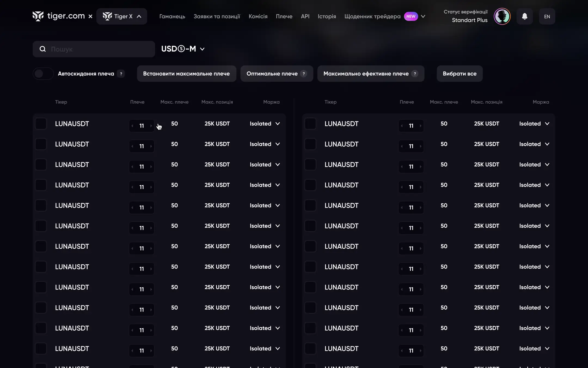
Task: Click the Вибрати все button
Action: 460,74
